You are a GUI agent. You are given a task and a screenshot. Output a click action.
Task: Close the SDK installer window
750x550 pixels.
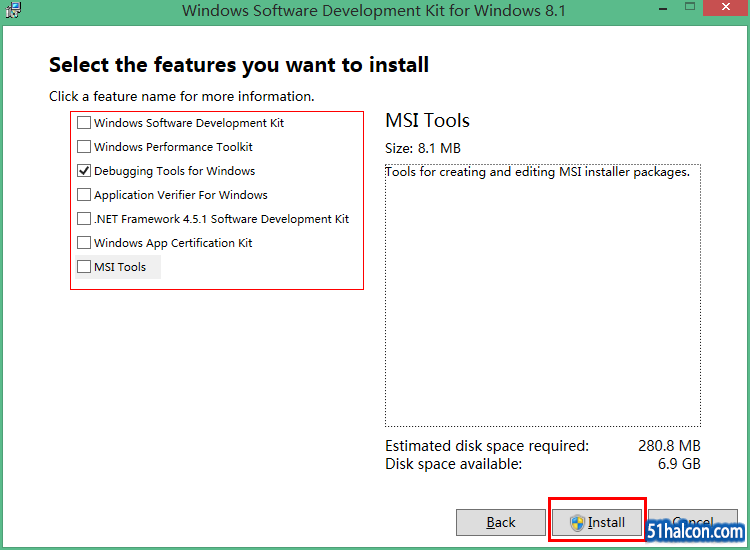[x=726, y=7]
